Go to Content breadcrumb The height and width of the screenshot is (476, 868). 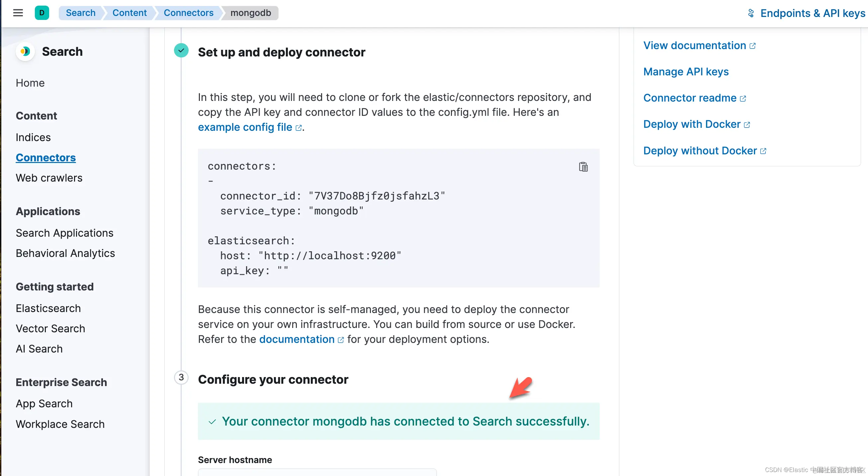[x=130, y=13]
